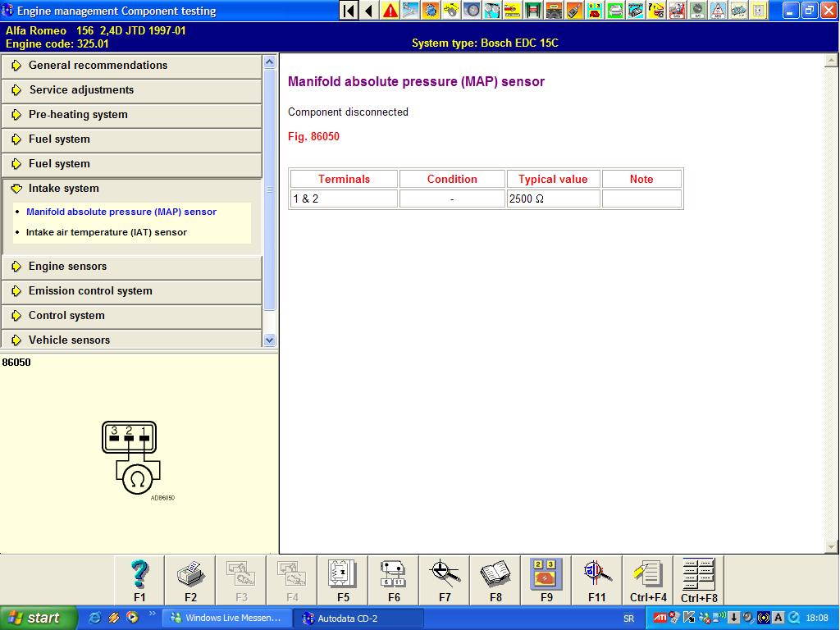
Task: Click the 'Condition' column header
Action: click(452, 179)
